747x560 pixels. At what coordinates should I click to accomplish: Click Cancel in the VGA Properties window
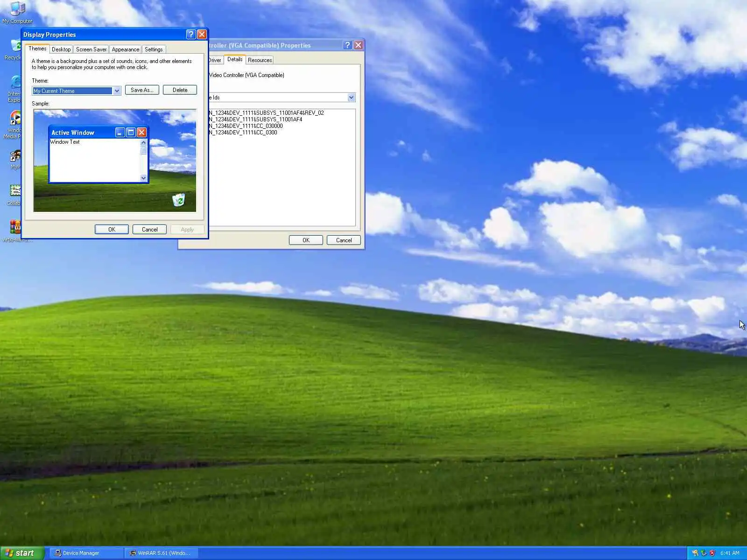[344, 240]
